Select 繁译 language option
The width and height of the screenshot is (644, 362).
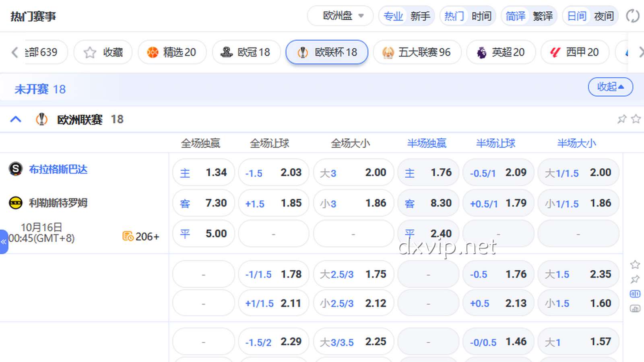tap(543, 16)
